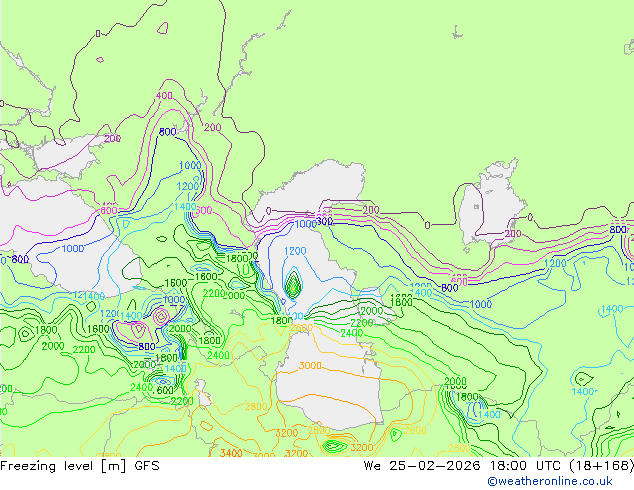Image resolution: width=634 pixels, height=490 pixels.
Task: Click the 'We 25-02-2026 18:00 UTC' timestamp
Action: (462, 466)
